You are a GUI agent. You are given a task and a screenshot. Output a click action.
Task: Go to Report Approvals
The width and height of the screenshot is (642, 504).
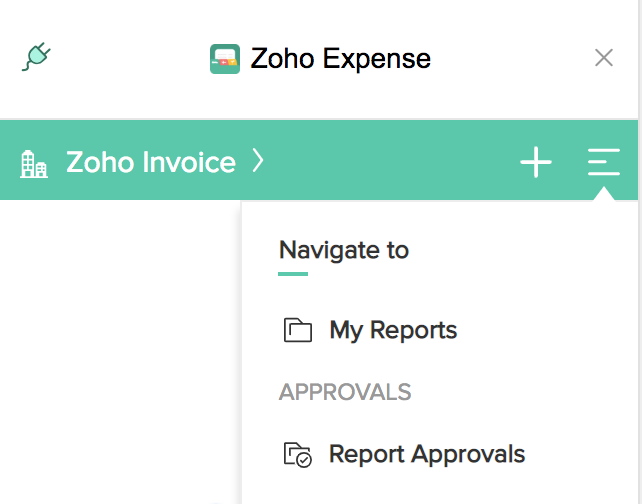click(x=427, y=454)
